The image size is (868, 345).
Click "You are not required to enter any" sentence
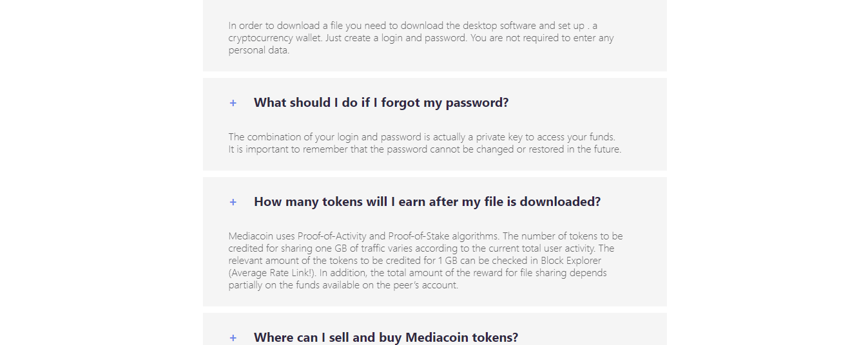point(542,38)
